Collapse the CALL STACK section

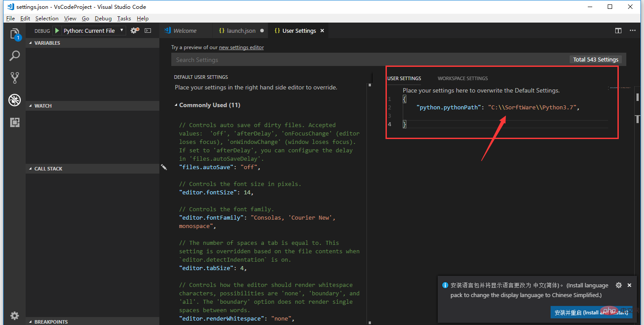92,169
